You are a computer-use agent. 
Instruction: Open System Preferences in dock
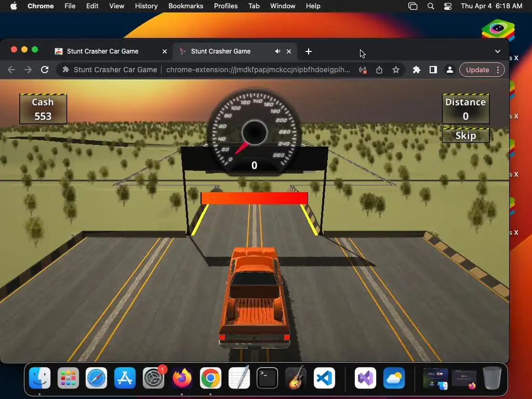coord(153,378)
